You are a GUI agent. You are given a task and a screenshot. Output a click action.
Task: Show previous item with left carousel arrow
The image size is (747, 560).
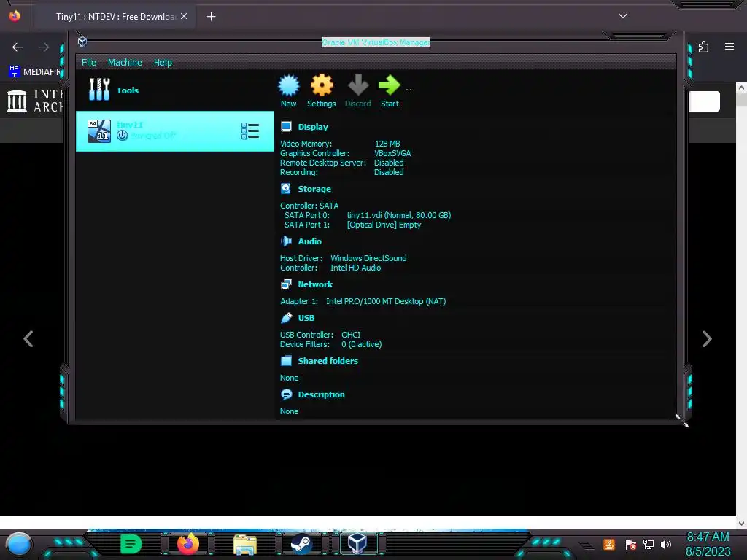28,339
